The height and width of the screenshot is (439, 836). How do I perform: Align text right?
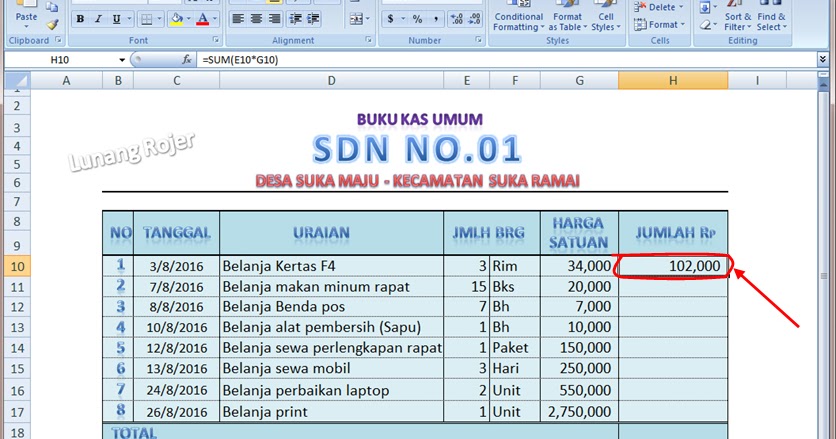pyautogui.click(x=275, y=19)
